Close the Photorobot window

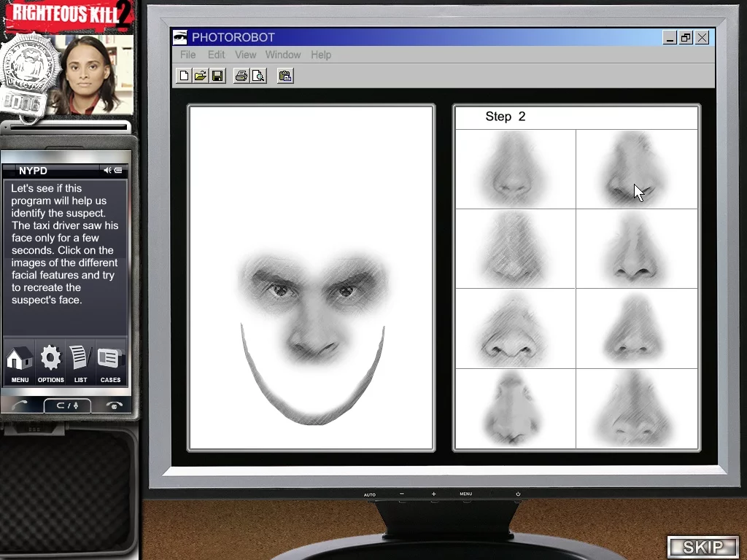(703, 38)
